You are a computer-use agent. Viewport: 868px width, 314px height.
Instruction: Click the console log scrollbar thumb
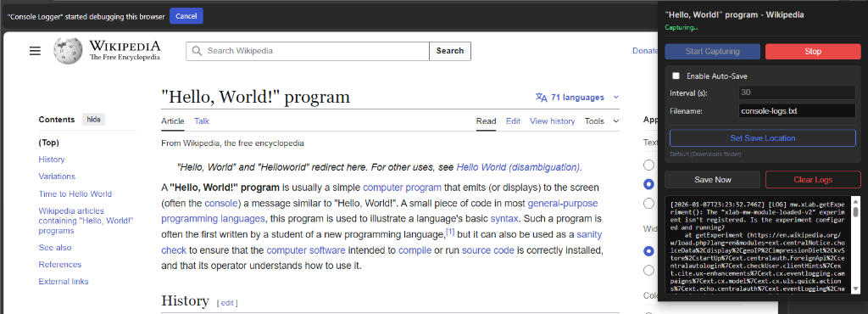click(x=856, y=212)
